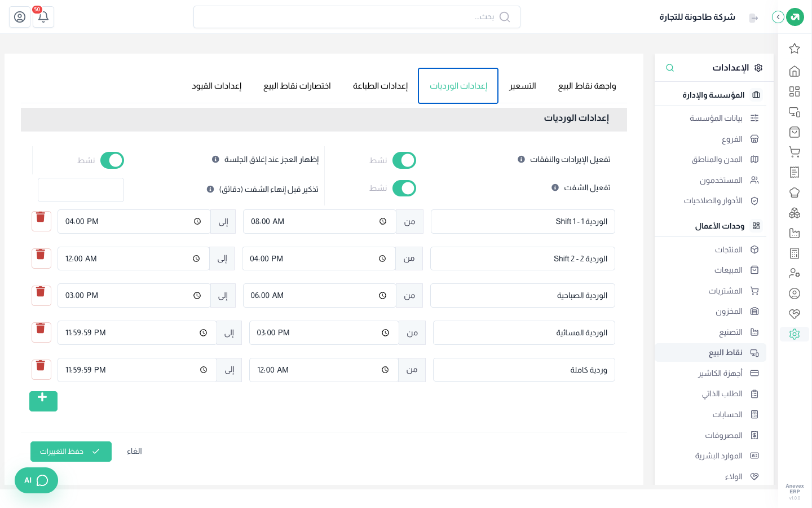
Task: Open receipt document icon in the rail
Action: [795, 172]
